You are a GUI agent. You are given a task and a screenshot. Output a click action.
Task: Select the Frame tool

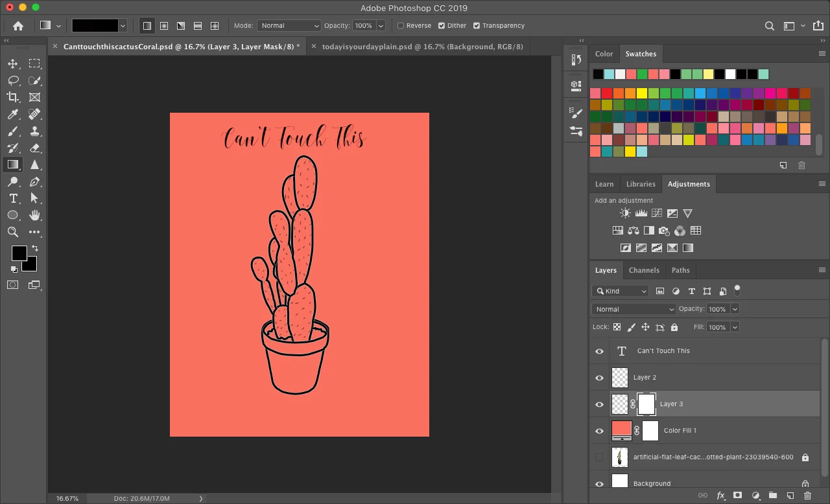[x=35, y=97]
